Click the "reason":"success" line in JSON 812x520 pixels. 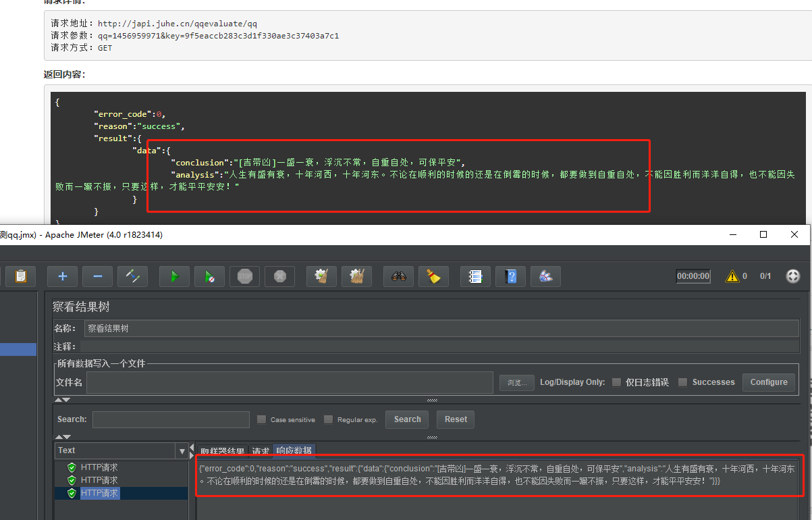(140, 126)
